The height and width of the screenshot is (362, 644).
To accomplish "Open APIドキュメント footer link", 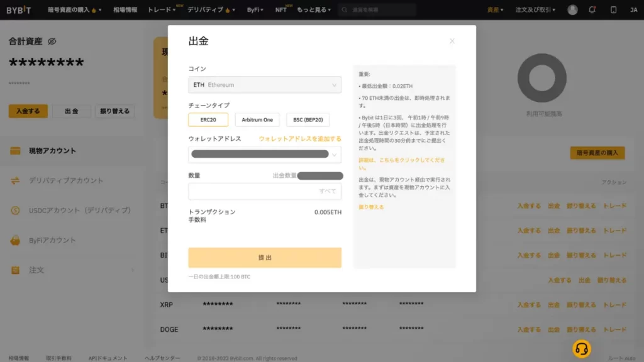I will pos(108,358).
